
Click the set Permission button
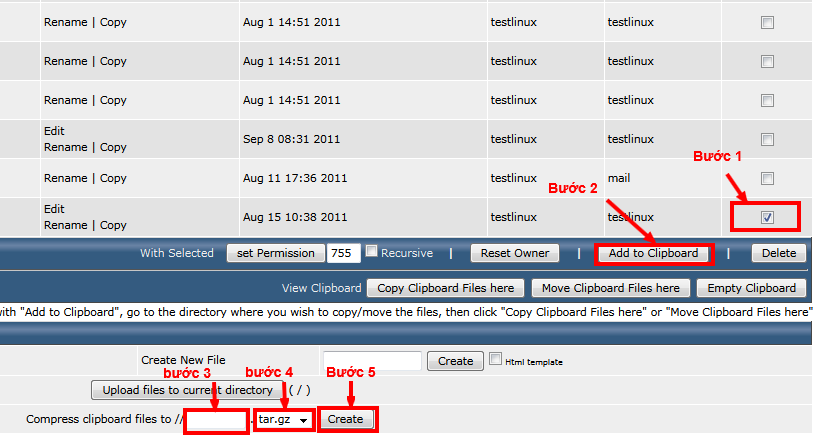[274, 253]
